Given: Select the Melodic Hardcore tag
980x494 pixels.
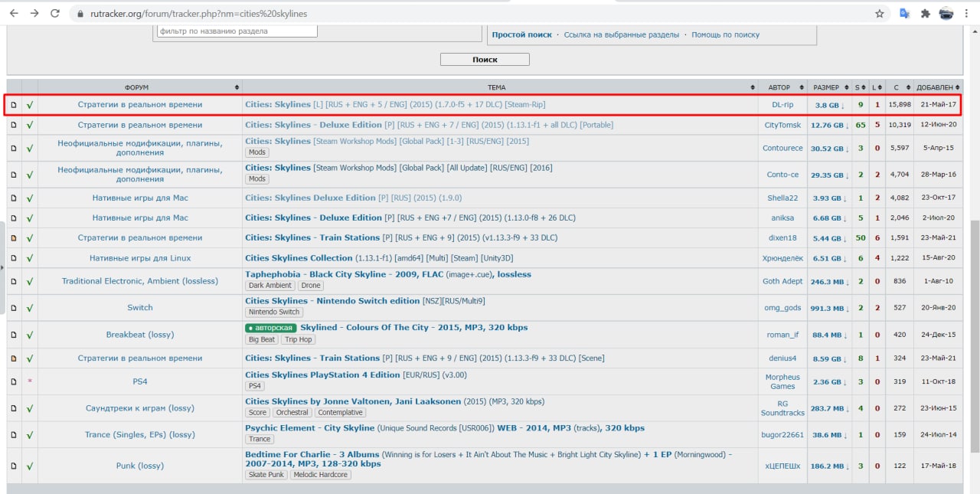Looking at the screenshot, I should click(320, 475).
